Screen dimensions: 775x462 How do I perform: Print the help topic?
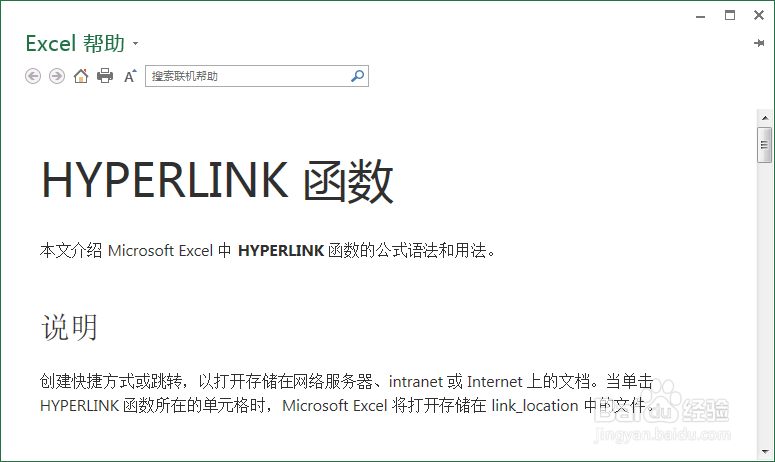[105, 76]
